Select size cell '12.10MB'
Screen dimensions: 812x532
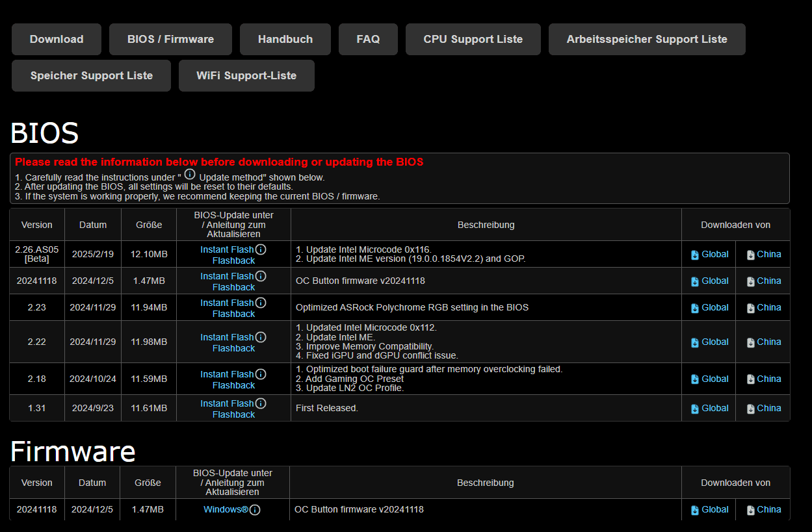(x=149, y=254)
